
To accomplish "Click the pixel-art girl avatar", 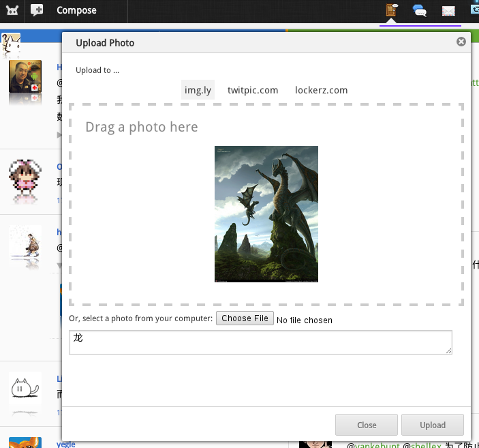I will click(x=25, y=177).
